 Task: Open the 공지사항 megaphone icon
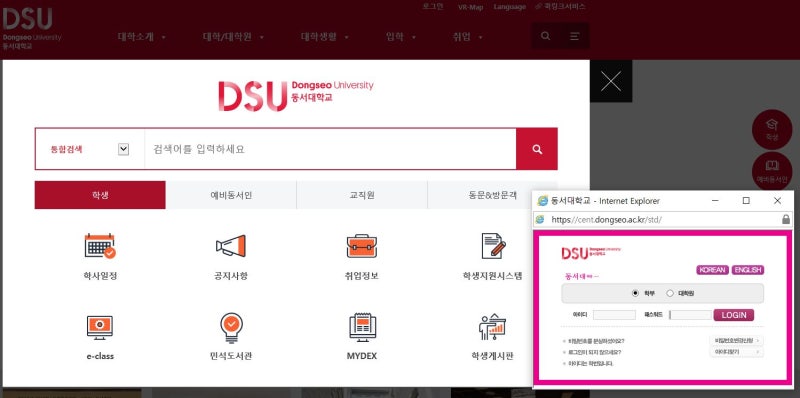tap(231, 246)
